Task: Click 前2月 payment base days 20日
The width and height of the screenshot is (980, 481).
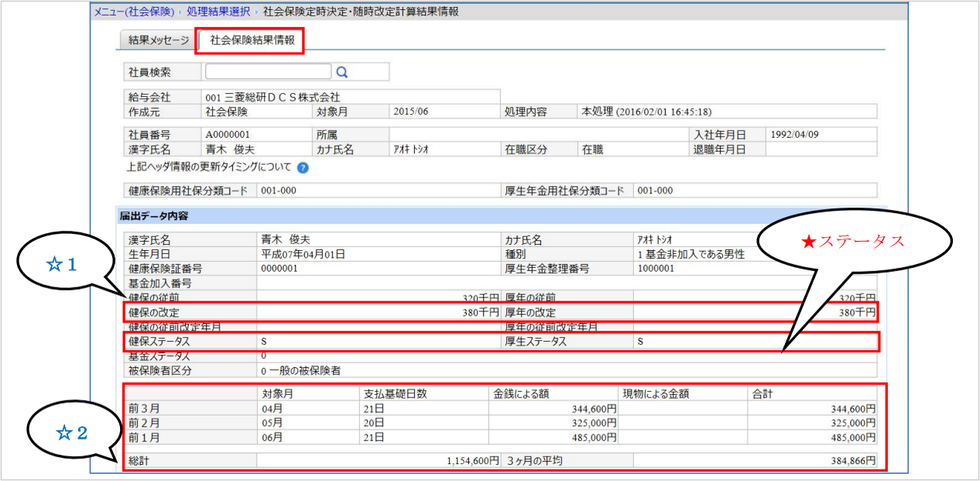Action: 374,424
